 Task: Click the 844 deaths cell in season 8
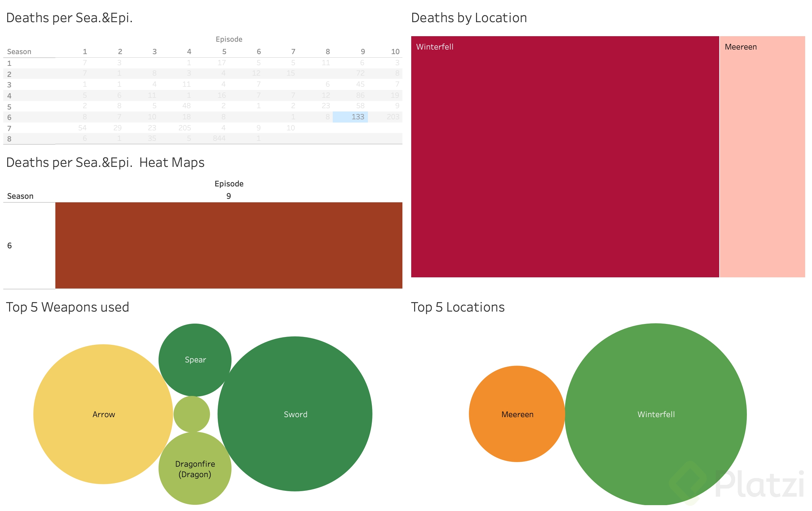(x=219, y=139)
